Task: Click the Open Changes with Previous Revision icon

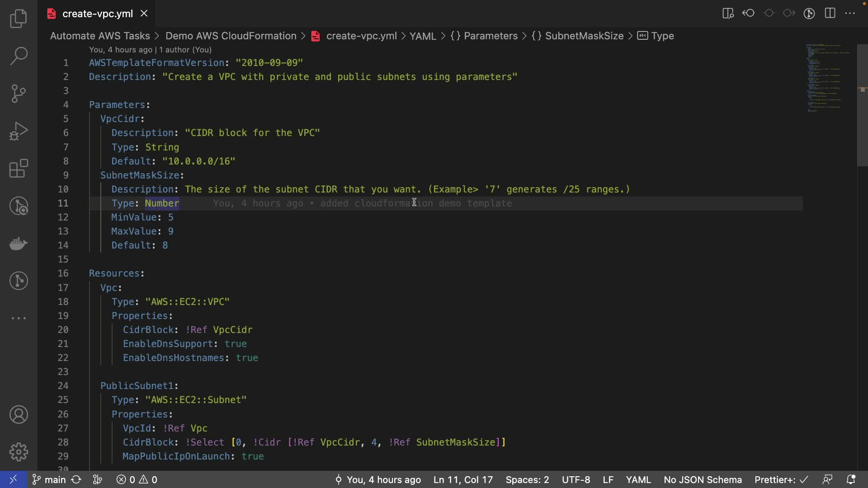Action: pyautogui.click(x=748, y=13)
